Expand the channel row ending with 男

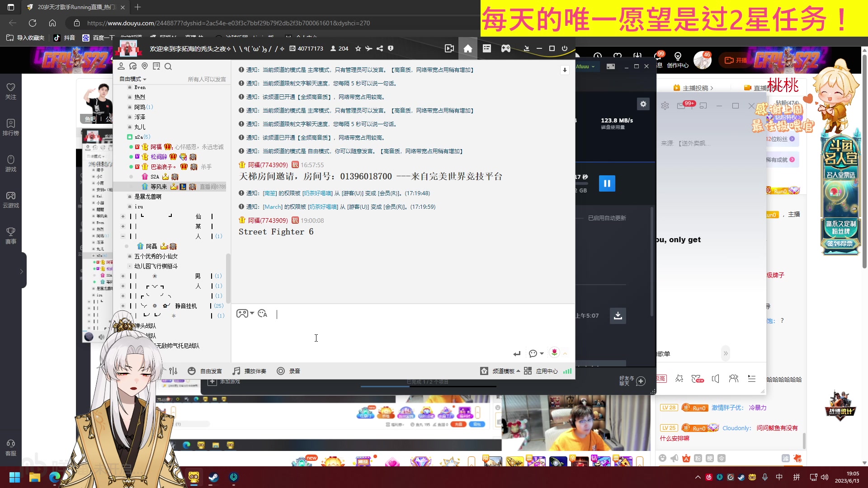123,276
